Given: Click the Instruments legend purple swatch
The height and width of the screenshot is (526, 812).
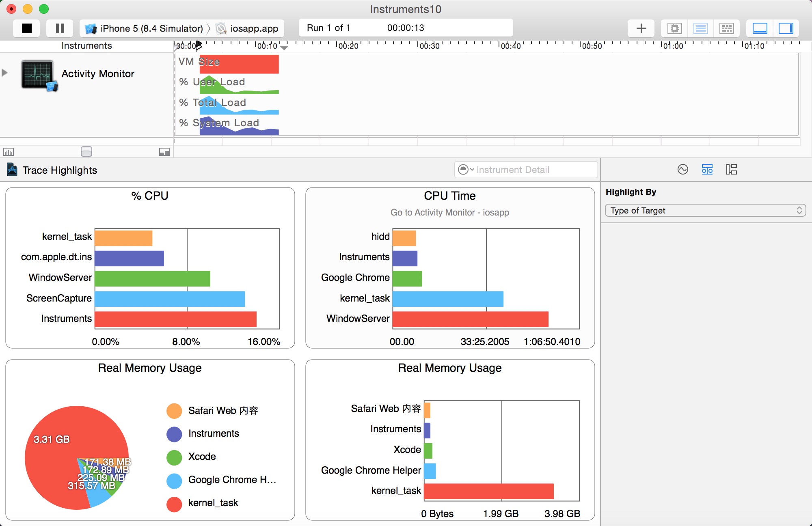Looking at the screenshot, I should [174, 434].
